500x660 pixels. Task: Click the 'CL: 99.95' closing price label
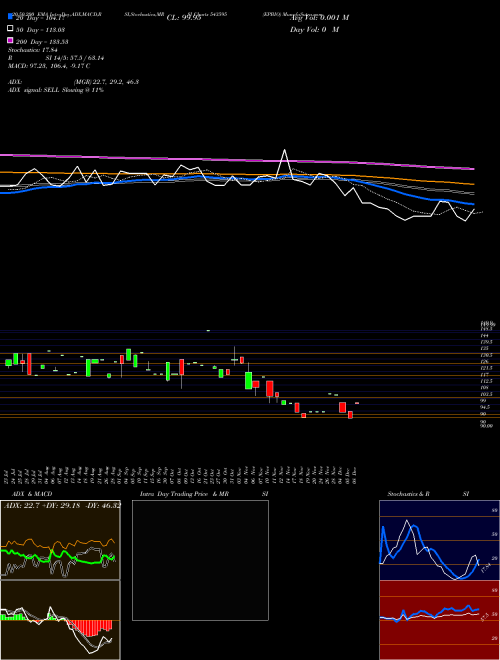(184, 18)
